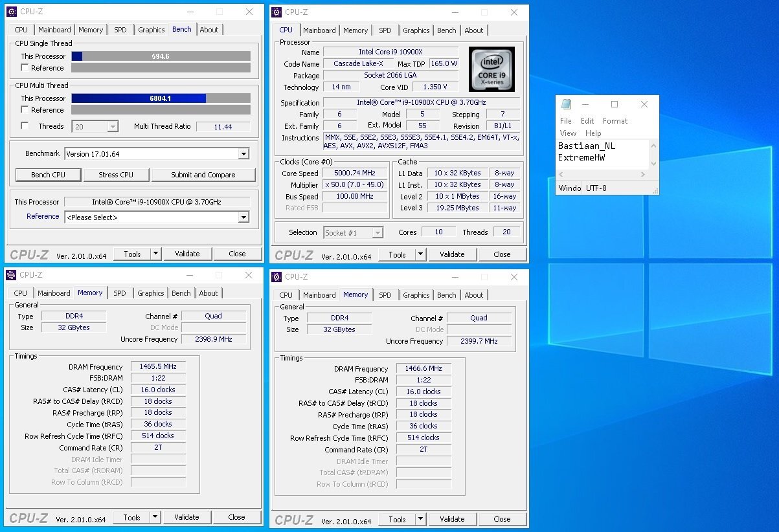Image resolution: width=779 pixels, height=532 pixels.
Task: Open Memory tab in the processor info window
Action: tap(356, 30)
